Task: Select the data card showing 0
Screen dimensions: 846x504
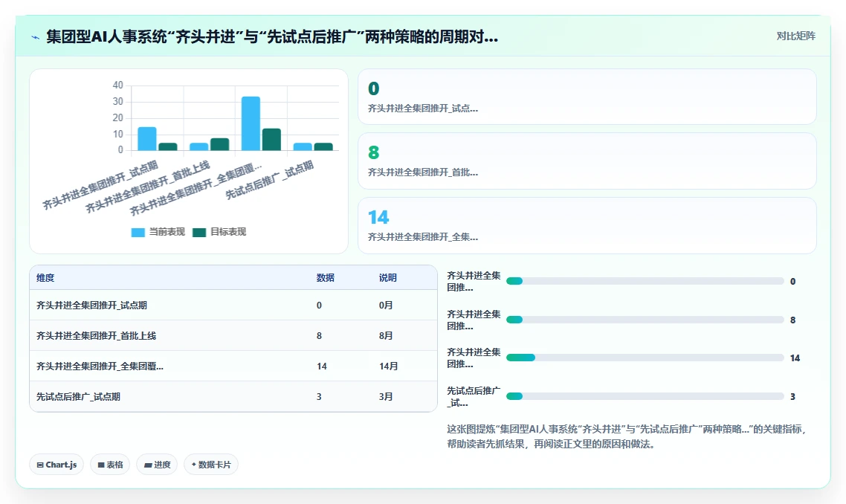Action: coord(587,97)
